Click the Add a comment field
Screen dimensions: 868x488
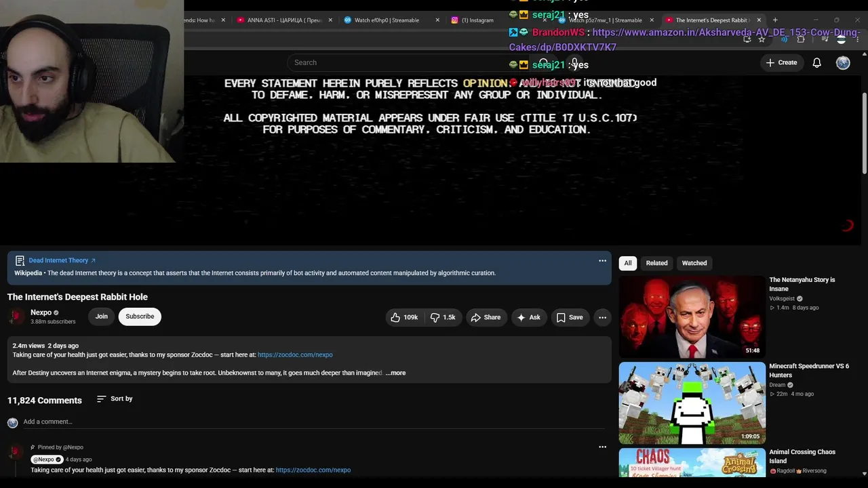(313, 422)
